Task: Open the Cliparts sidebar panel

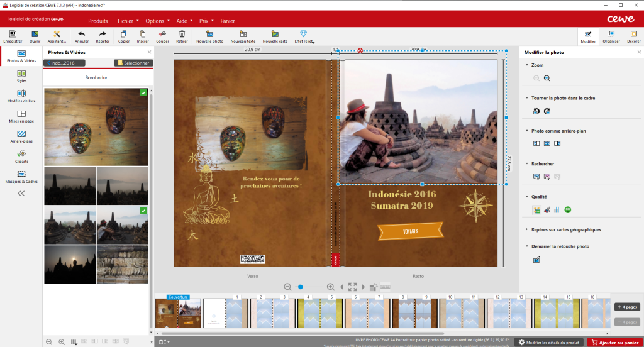Action: (21, 154)
